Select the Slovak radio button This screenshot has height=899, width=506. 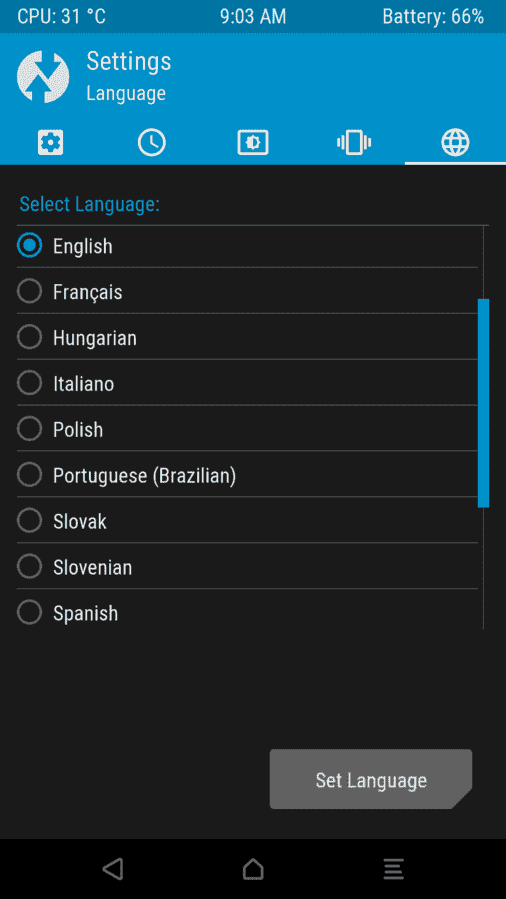29,521
